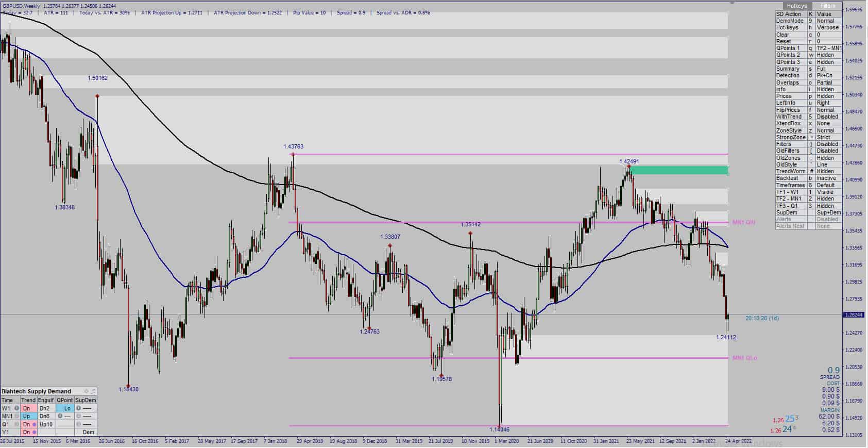Click the 1.50162 peak marker diamond
Screen dimensions: 868x448
(97, 96)
